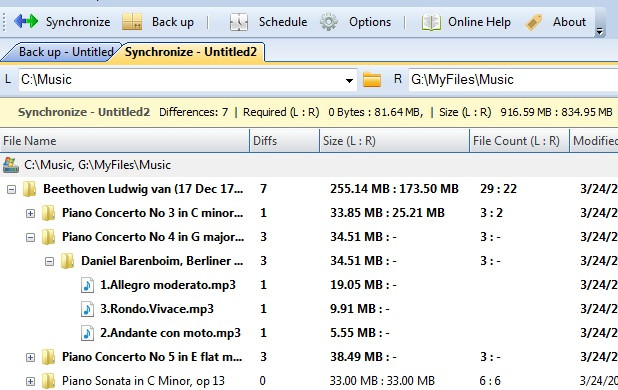618x390 pixels.
Task: Click the toolbar overflow arrow
Action: tap(599, 31)
